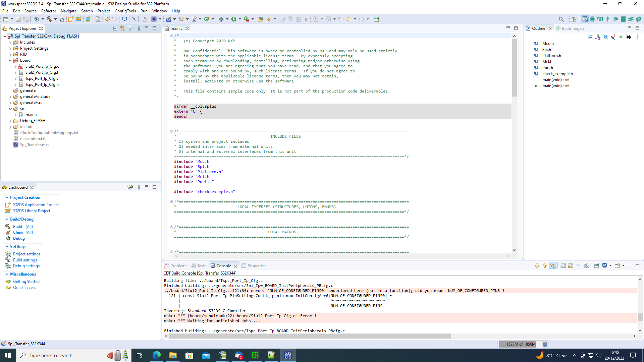Open the Pins perspective chip icon
This screenshot has width=644, height=362.
tap(592, 19)
